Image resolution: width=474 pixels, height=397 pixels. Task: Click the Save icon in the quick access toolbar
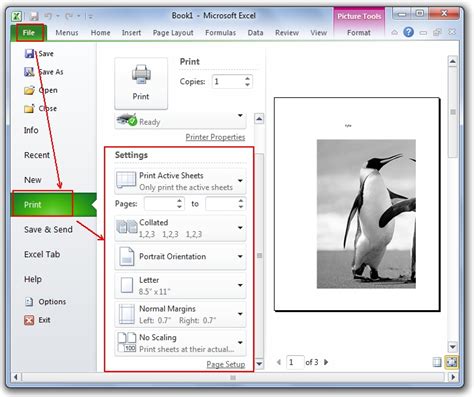tap(34, 16)
